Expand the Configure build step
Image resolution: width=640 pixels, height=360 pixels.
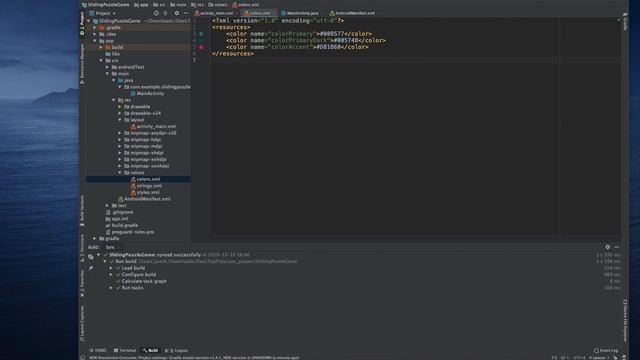(111, 275)
